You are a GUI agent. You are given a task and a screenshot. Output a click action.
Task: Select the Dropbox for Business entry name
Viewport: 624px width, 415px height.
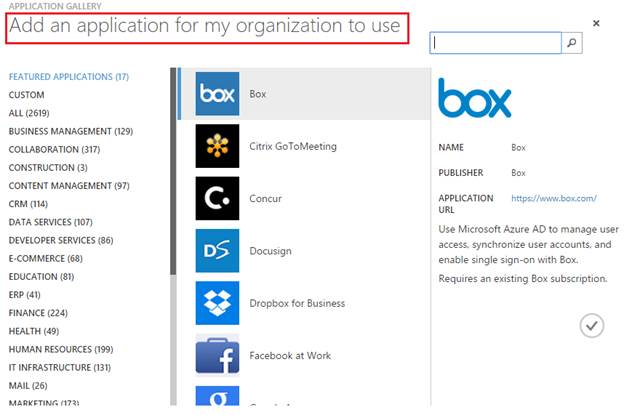[297, 303]
